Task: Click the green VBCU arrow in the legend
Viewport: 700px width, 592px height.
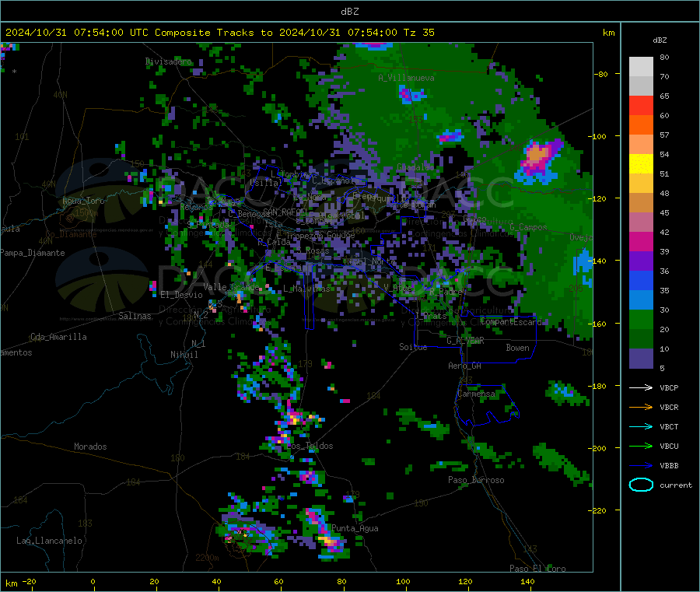Action: coord(641,446)
